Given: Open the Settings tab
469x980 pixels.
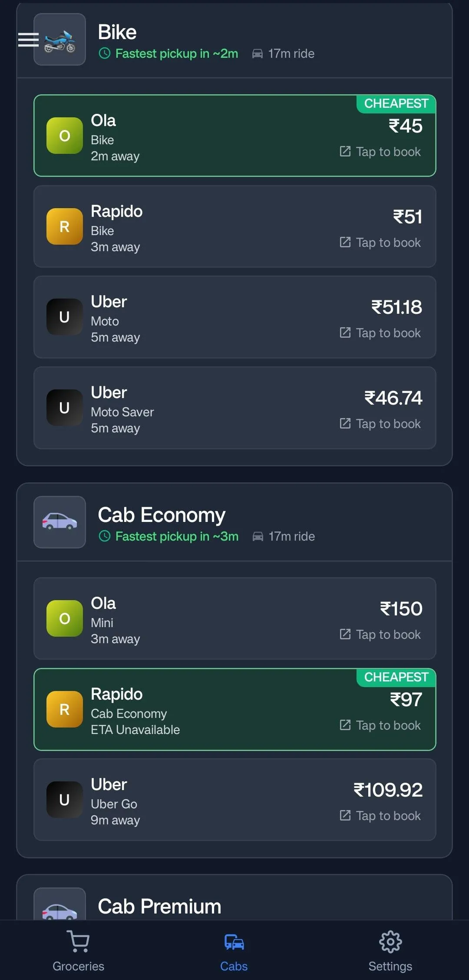Looking at the screenshot, I should [x=390, y=950].
